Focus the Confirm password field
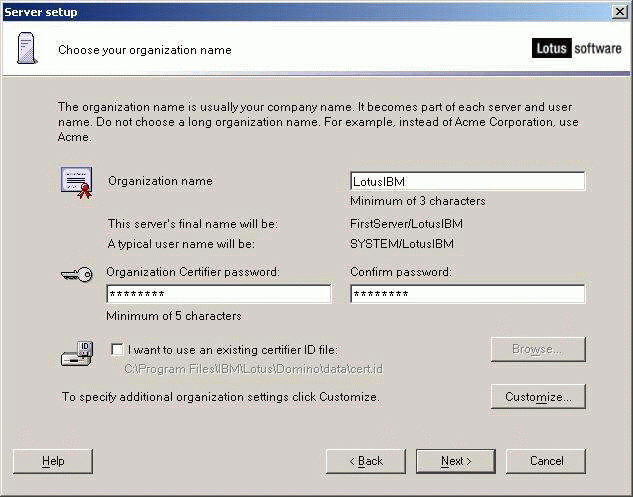Image resolution: width=633 pixels, height=497 pixels. [467, 294]
